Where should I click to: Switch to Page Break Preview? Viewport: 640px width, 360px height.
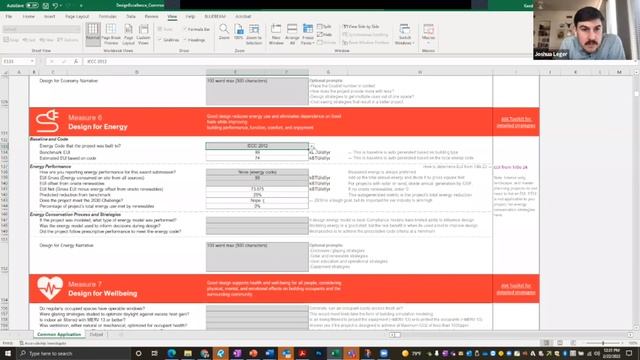111,34
